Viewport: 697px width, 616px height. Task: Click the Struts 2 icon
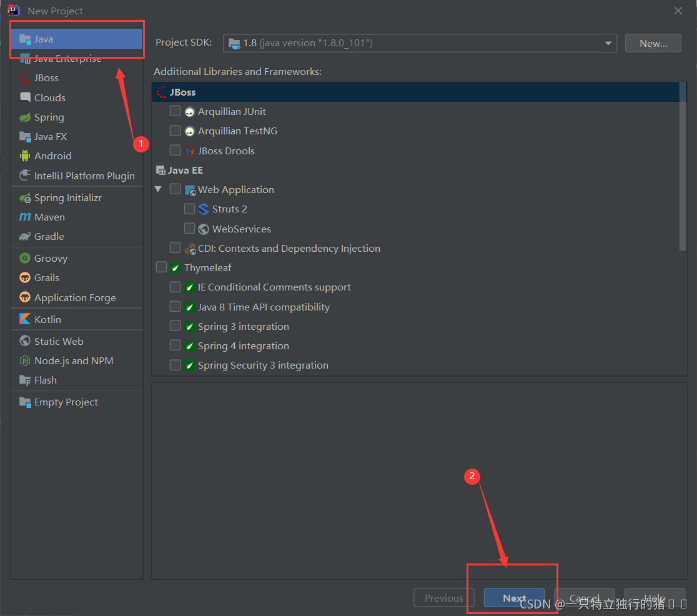click(204, 209)
